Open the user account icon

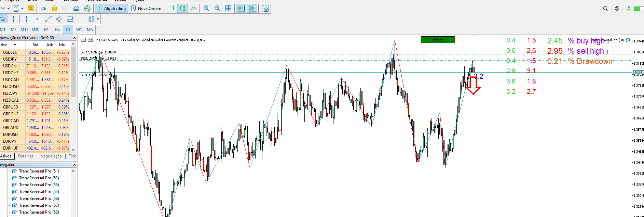617,9
